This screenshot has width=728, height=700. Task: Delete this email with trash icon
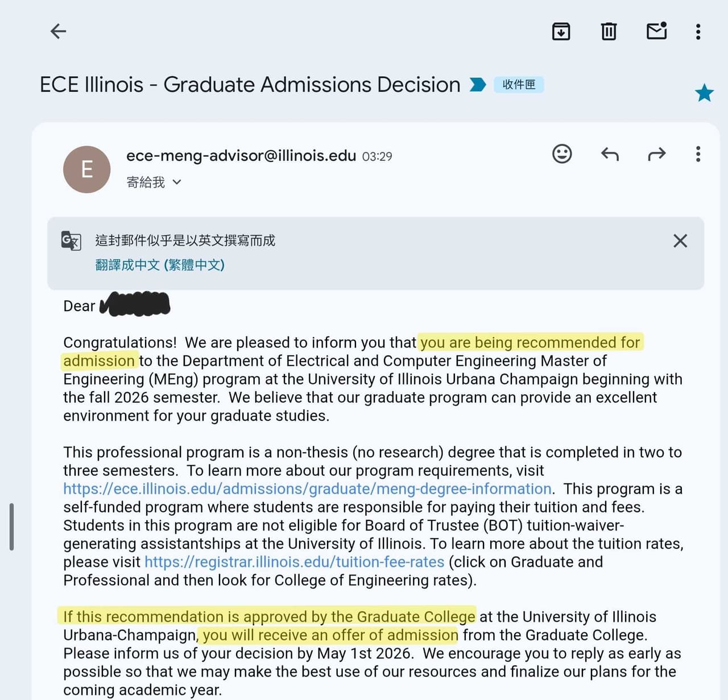[x=609, y=31]
